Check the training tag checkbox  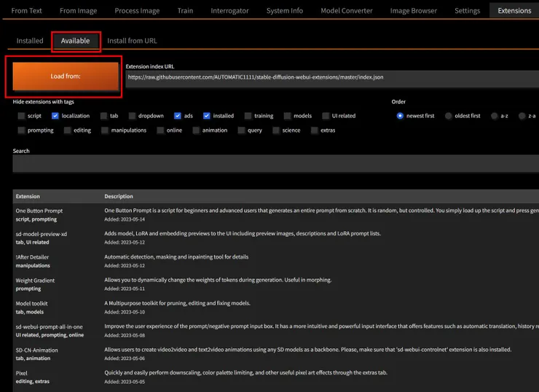point(248,116)
